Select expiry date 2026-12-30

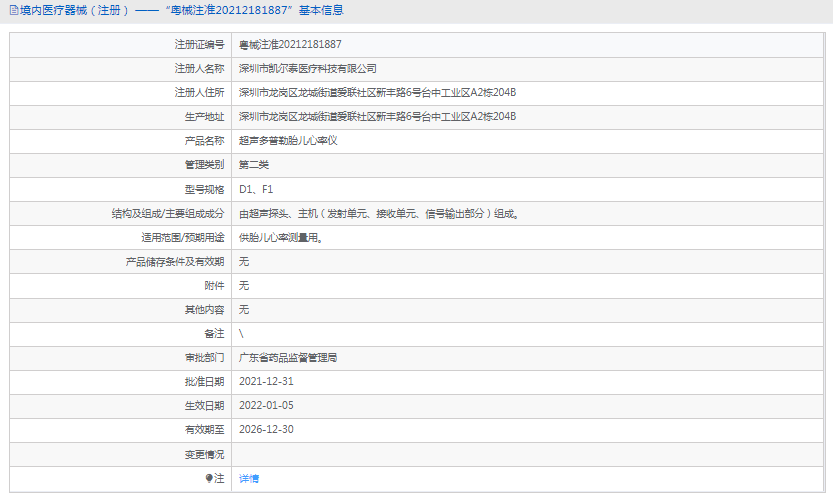tap(266, 429)
